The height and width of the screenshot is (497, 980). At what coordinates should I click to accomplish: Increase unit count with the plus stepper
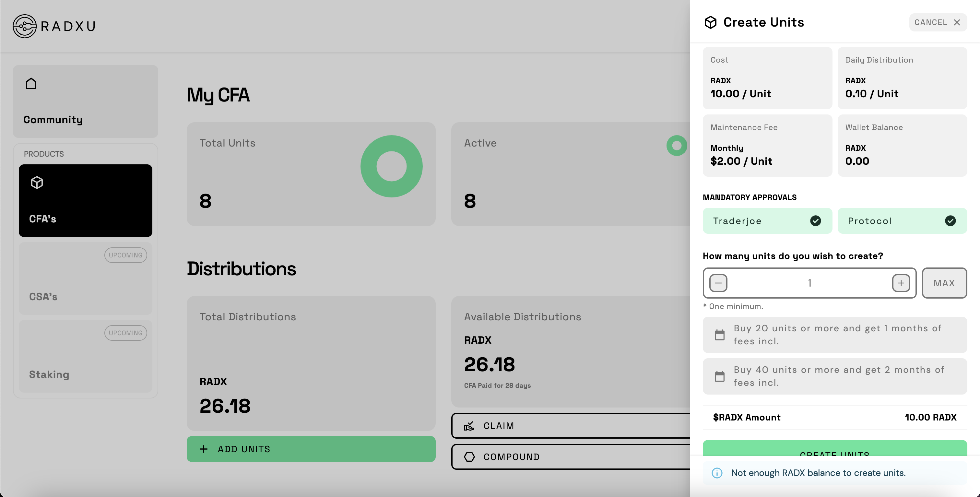click(901, 283)
